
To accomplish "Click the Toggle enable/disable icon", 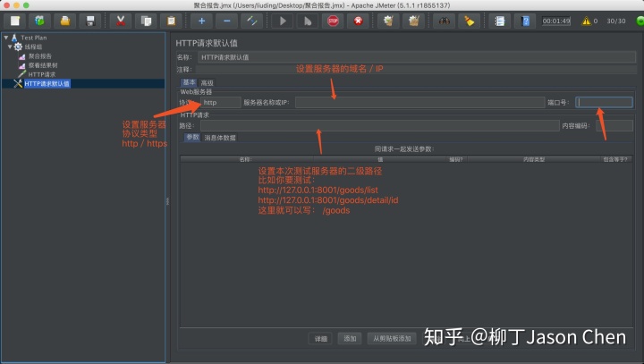I will point(251,21).
